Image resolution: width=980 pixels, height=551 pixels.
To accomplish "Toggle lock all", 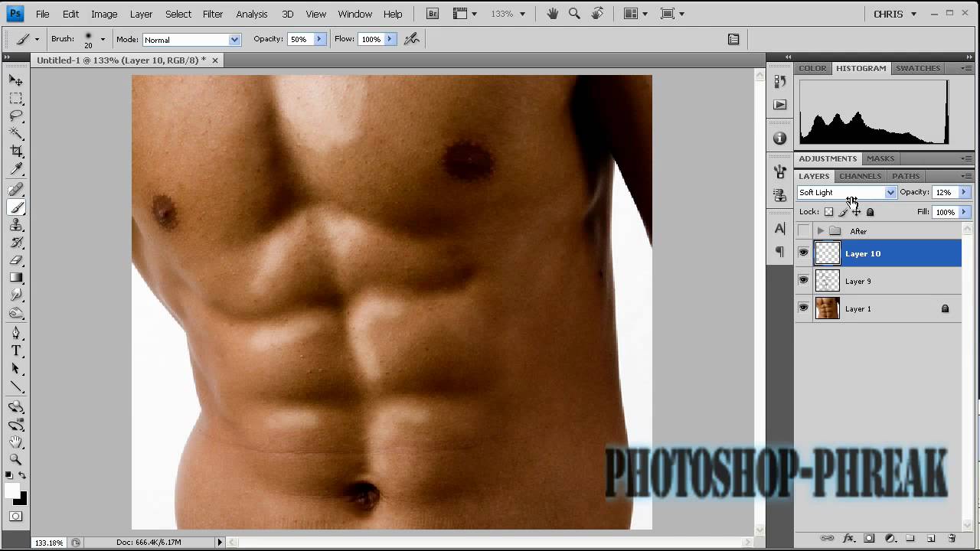I will click(x=870, y=212).
